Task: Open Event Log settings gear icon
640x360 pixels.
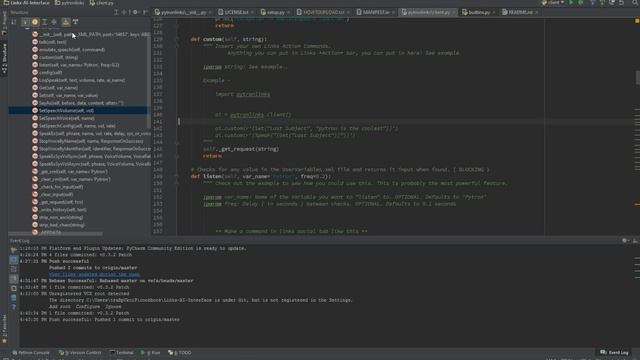Action: 624,241
